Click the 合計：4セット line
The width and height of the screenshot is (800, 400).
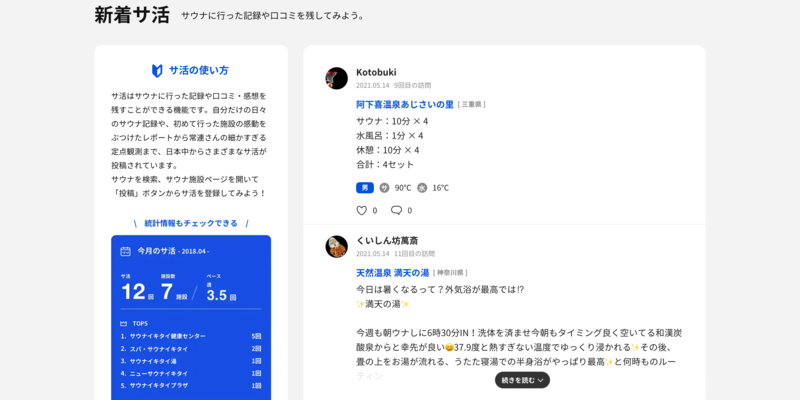(385, 164)
